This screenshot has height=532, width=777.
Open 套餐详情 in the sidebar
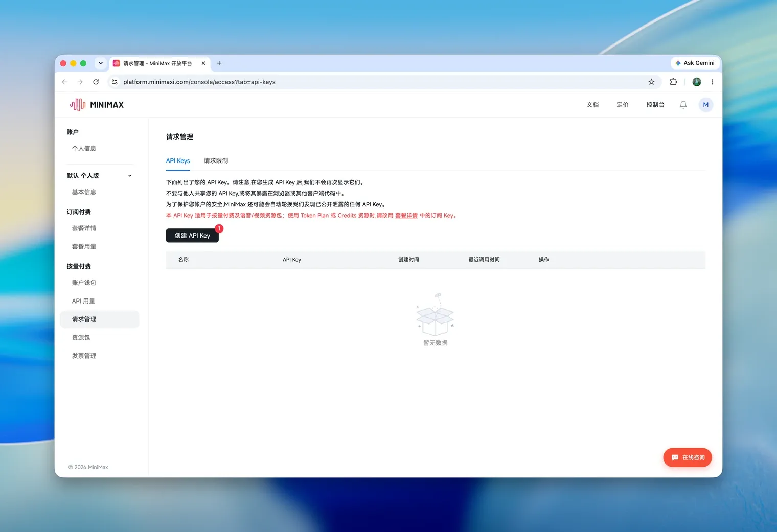point(84,228)
